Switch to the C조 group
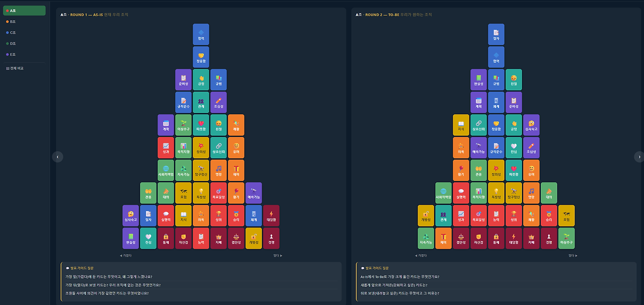This screenshot has width=644, height=305. click(x=24, y=33)
